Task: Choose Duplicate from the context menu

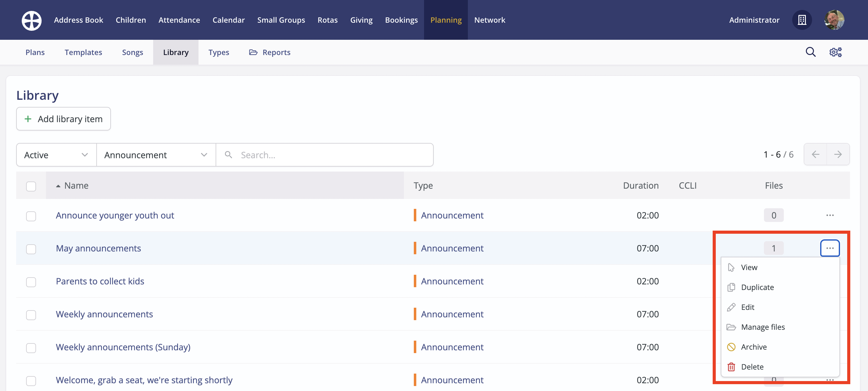Action: pos(757,287)
